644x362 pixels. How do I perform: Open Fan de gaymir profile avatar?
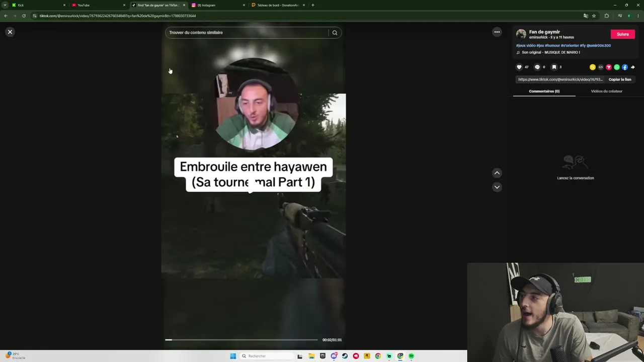point(521,34)
